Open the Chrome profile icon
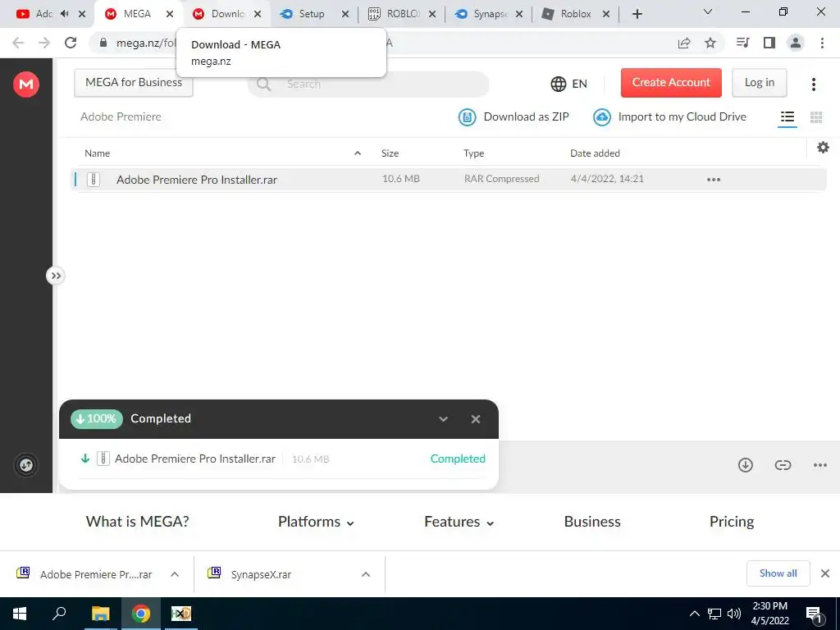This screenshot has height=630, width=840. pyautogui.click(x=796, y=43)
